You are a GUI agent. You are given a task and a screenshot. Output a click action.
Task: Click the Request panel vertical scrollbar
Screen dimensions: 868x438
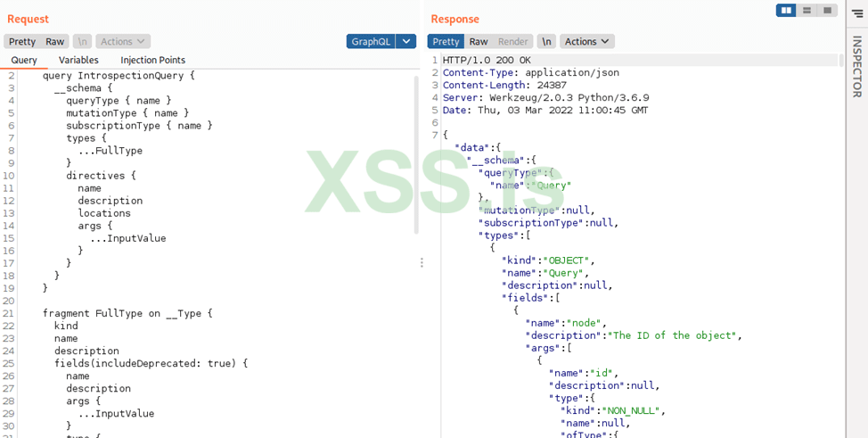pos(417,154)
